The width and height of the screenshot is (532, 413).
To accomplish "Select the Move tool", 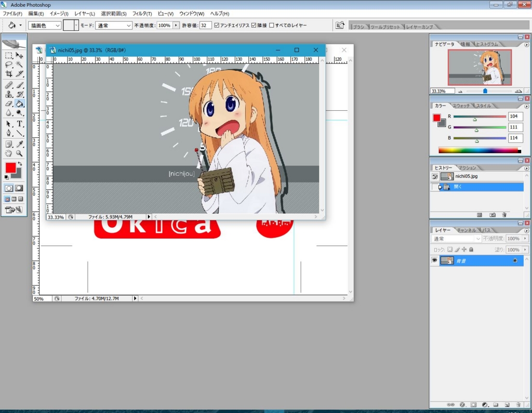I will (x=19, y=55).
